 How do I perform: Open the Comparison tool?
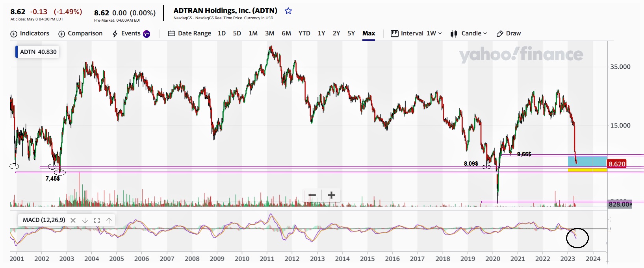pyautogui.click(x=80, y=33)
